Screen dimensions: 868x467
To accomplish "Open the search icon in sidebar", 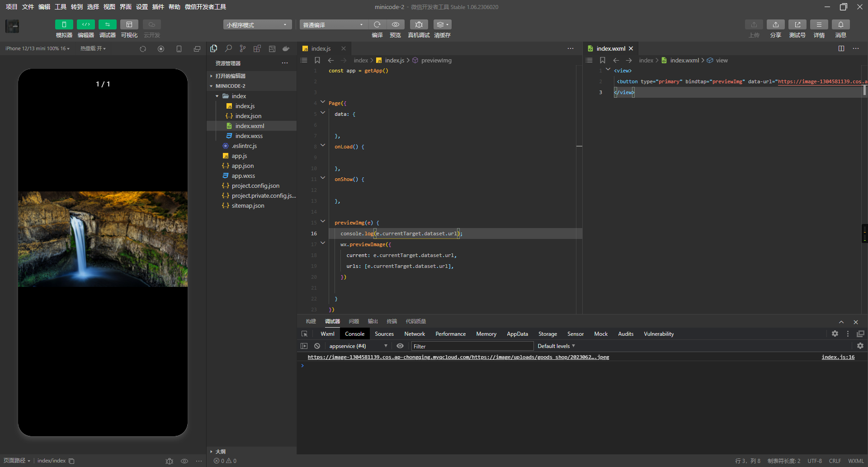I will tap(228, 48).
